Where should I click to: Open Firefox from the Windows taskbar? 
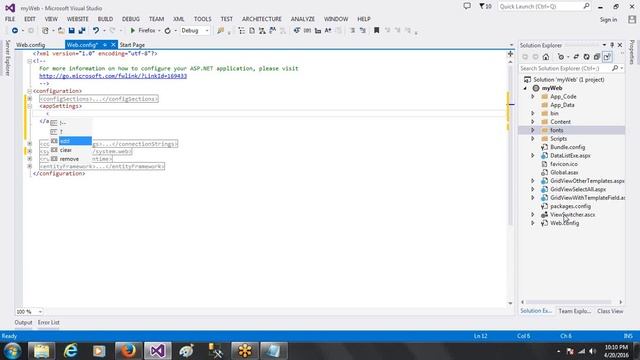click(x=128, y=351)
